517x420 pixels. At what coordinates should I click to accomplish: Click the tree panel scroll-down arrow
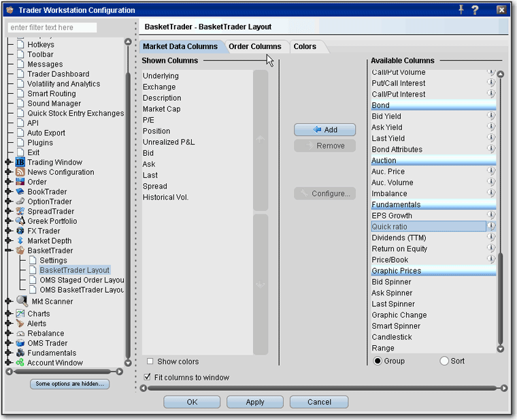(128, 363)
